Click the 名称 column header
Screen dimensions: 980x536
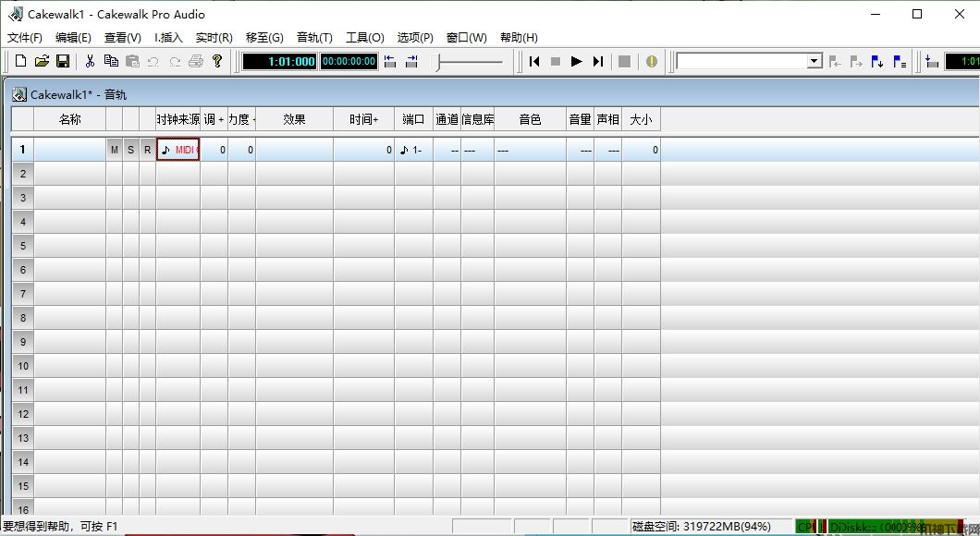point(70,119)
